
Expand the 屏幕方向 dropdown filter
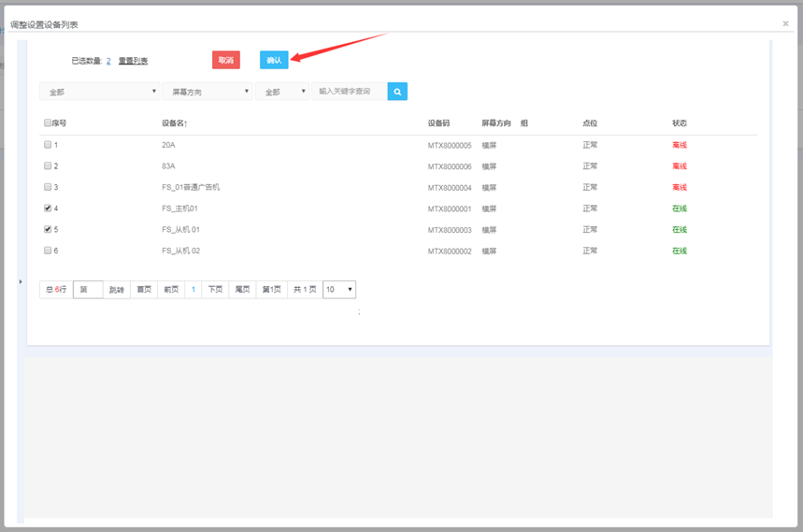point(207,92)
